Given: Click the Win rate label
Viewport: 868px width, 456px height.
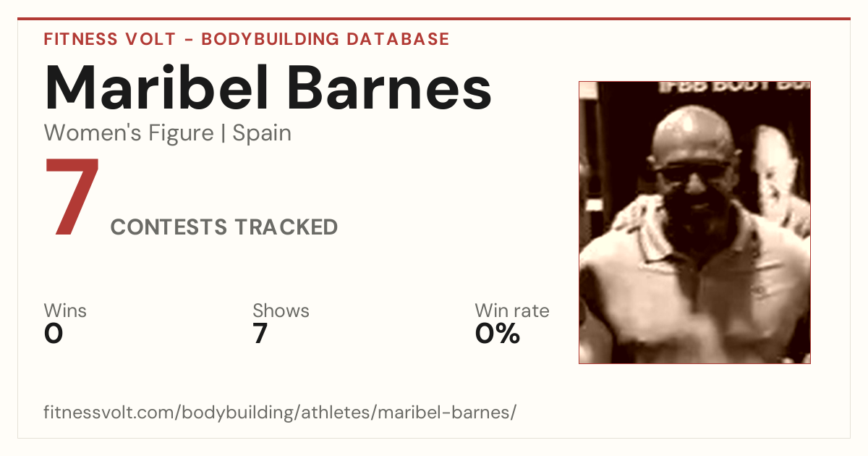Looking at the screenshot, I should [x=512, y=311].
